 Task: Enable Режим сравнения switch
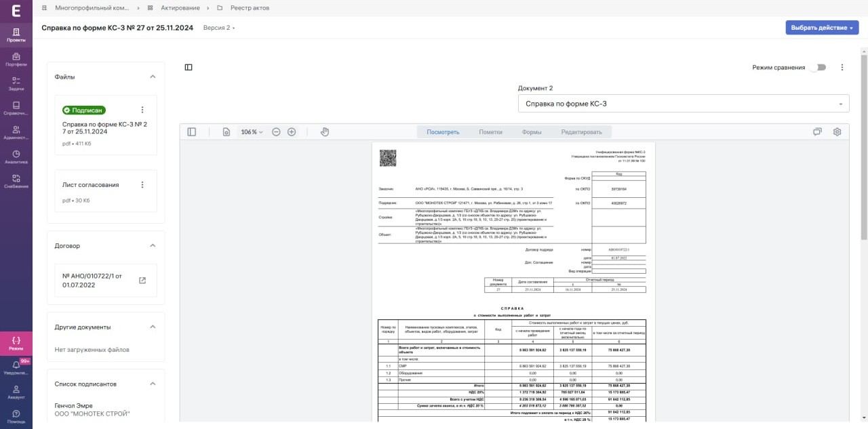pos(818,68)
